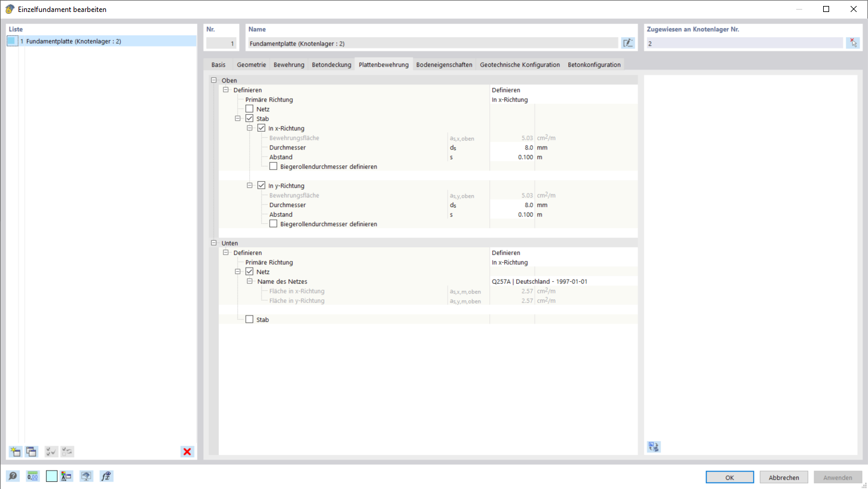Uncheck the Stab checkbox under Oben
This screenshot has height=489, width=868.
pos(249,119)
